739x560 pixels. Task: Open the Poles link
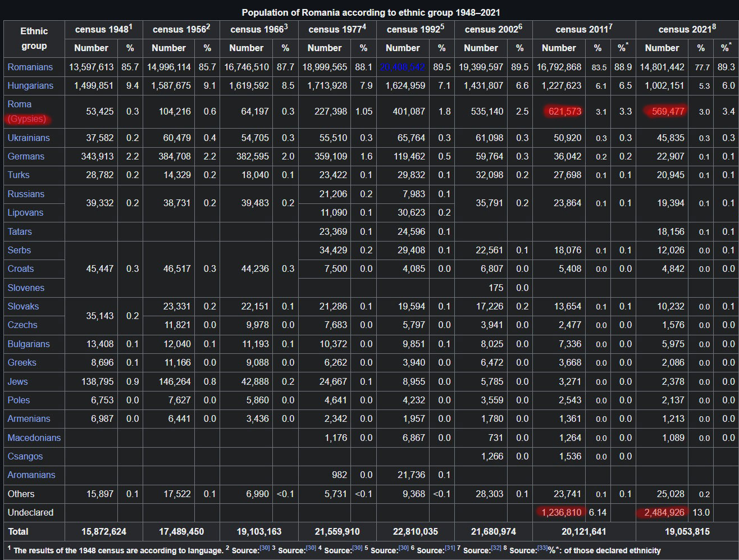[19, 400]
